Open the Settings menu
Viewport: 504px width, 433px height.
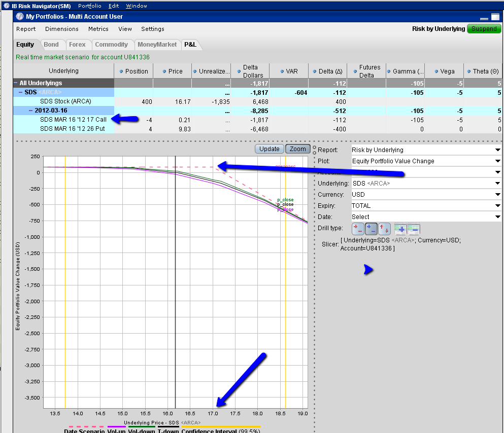(x=153, y=29)
